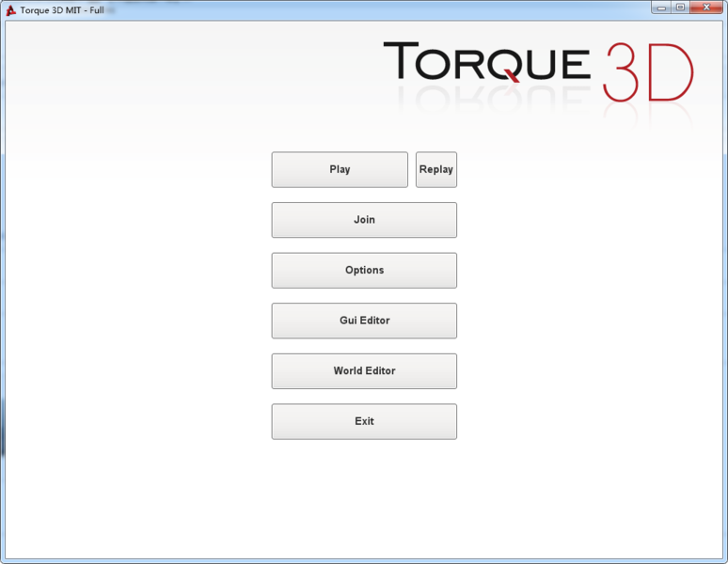Maximize the Torque 3D window
Viewport: 728px width, 564px height.
point(680,8)
